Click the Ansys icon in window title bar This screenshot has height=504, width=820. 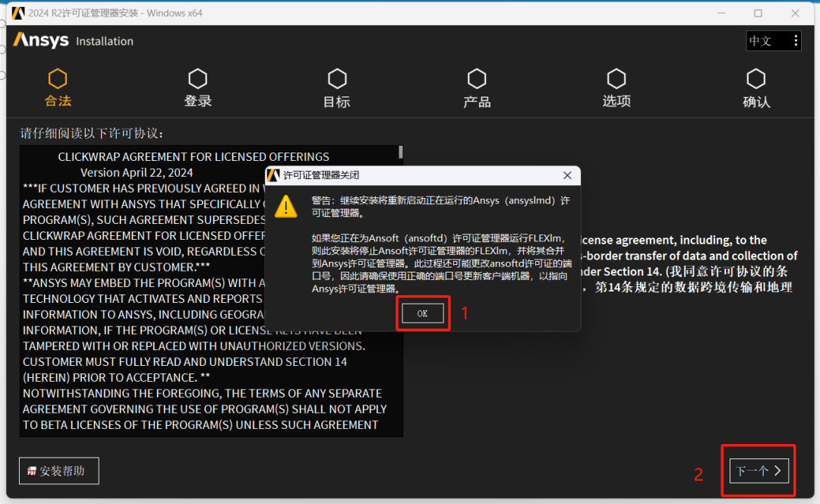coord(17,13)
